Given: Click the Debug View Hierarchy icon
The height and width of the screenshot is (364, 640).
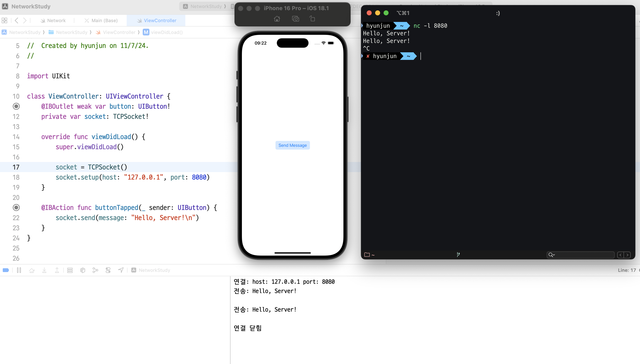Looking at the screenshot, I should pos(83,270).
